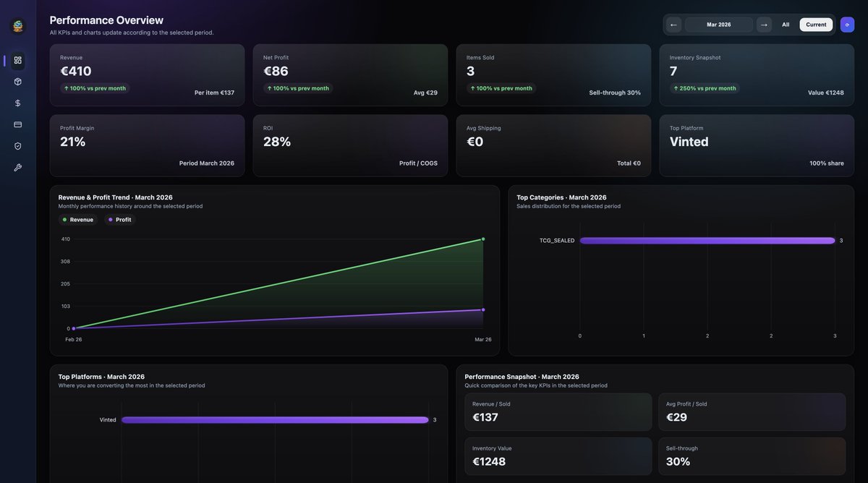Click the 250% vs prev month badge
The image size is (868, 483).
point(705,88)
